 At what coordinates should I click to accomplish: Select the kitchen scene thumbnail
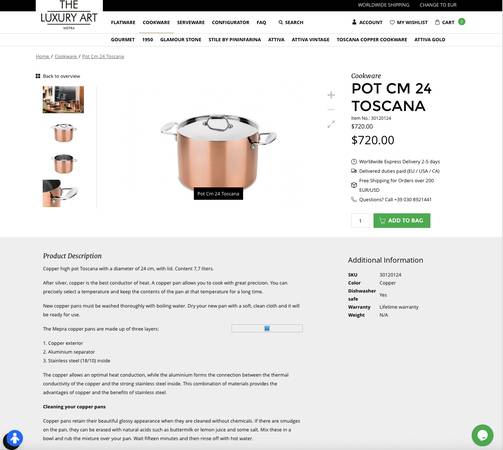63,100
